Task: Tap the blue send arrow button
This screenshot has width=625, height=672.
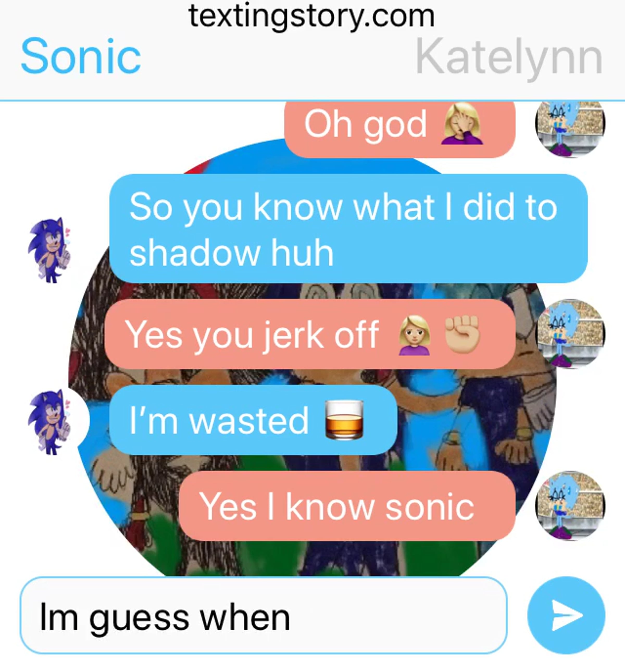Action: click(x=566, y=615)
